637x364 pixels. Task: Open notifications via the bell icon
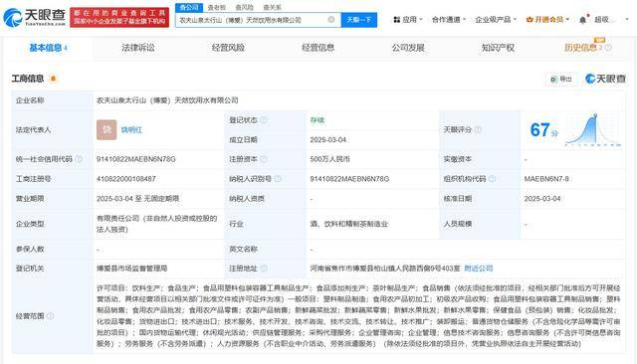coord(583,20)
